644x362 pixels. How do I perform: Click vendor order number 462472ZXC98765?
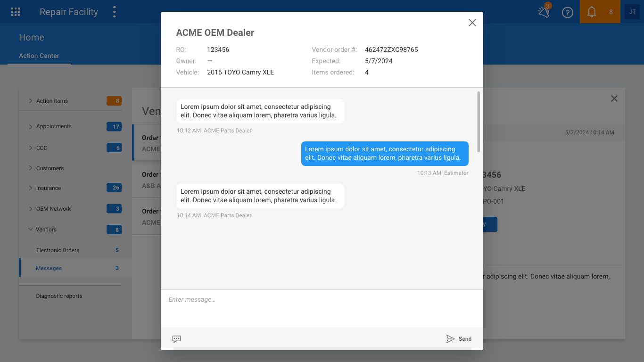[x=391, y=49]
